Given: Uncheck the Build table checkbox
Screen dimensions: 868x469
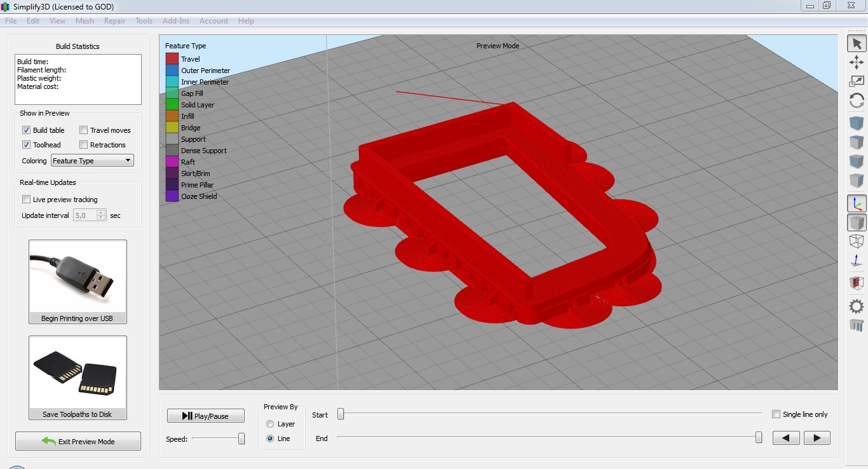Looking at the screenshot, I should click(x=27, y=130).
